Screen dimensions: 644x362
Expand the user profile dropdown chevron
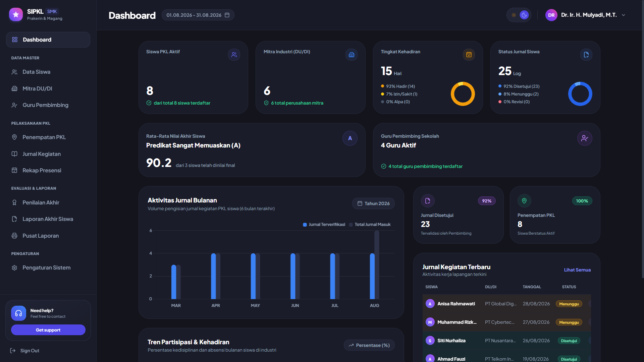[x=624, y=15]
